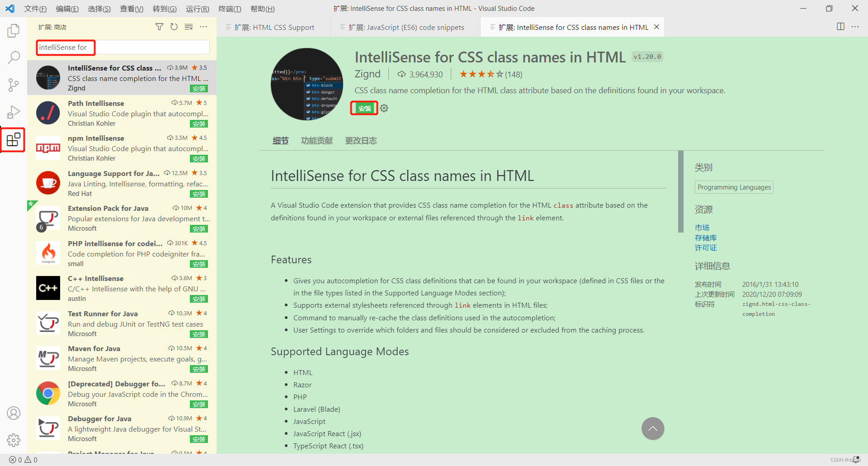Select Extension Pack for Java entry
Viewport: 868px width, 466px height.
pyautogui.click(x=122, y=218)
